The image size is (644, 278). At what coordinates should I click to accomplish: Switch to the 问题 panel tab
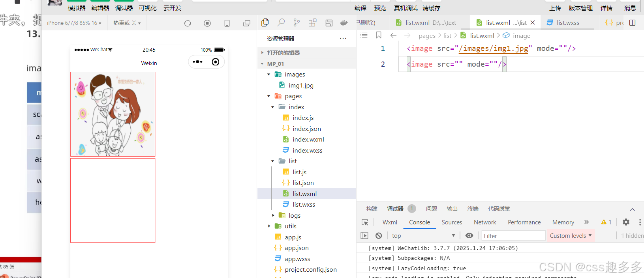click(432, 209)
